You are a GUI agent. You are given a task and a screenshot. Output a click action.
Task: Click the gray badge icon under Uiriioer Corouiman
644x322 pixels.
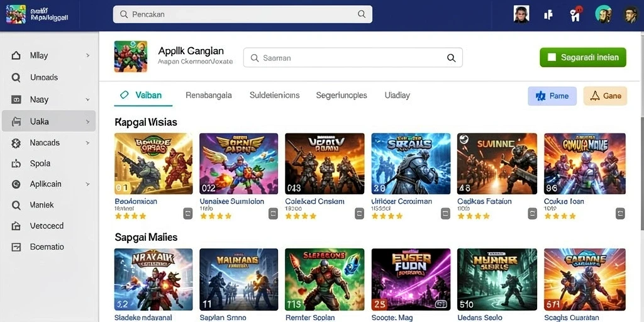(x=446, y=214)
